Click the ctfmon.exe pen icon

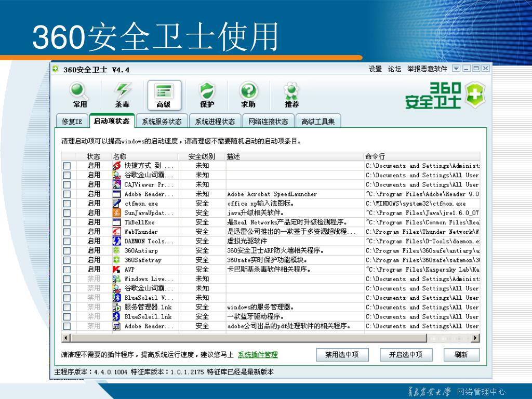point(116,203)
